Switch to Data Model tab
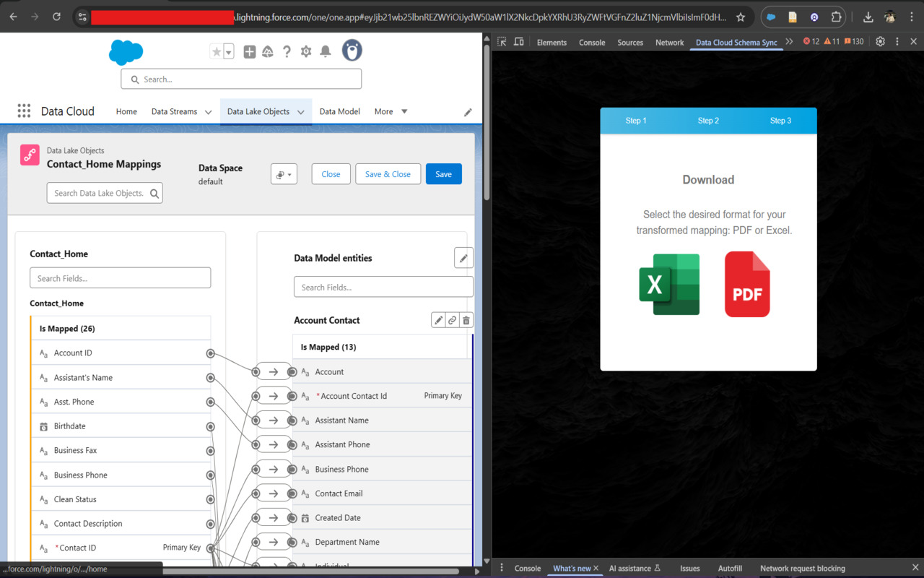This screenshot has height=578, width=924. (339, 111)
